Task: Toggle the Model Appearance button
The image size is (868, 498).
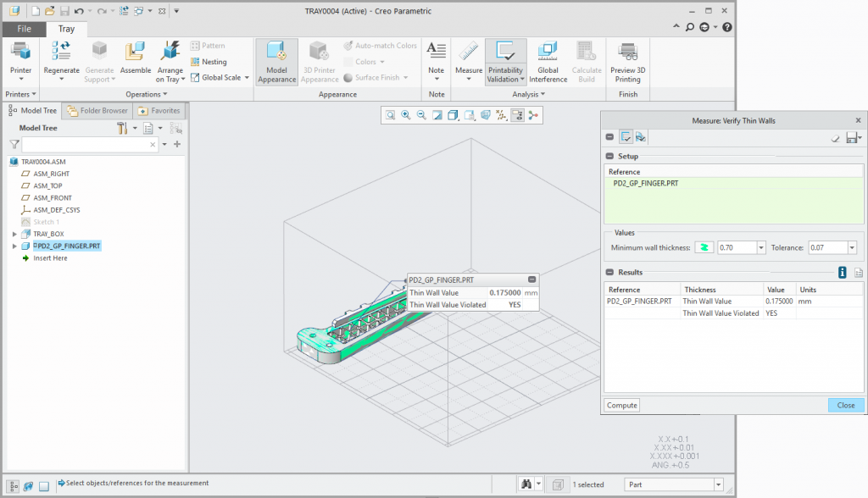Action: (277, 62)
